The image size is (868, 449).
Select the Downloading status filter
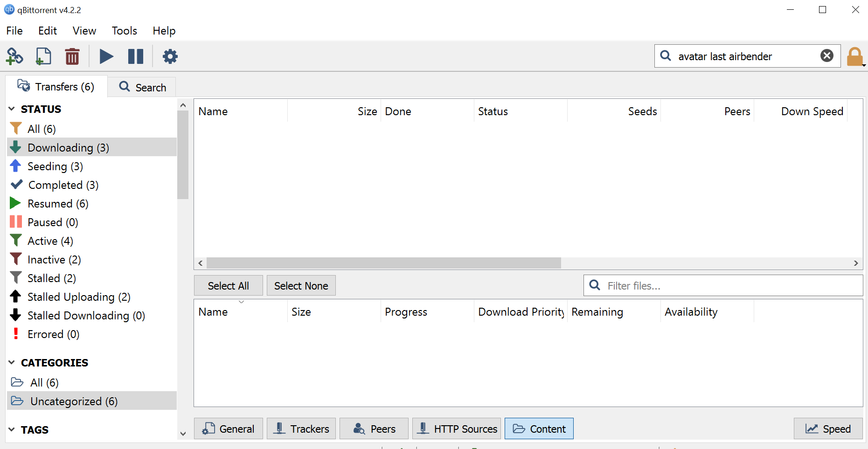[69, 147]
